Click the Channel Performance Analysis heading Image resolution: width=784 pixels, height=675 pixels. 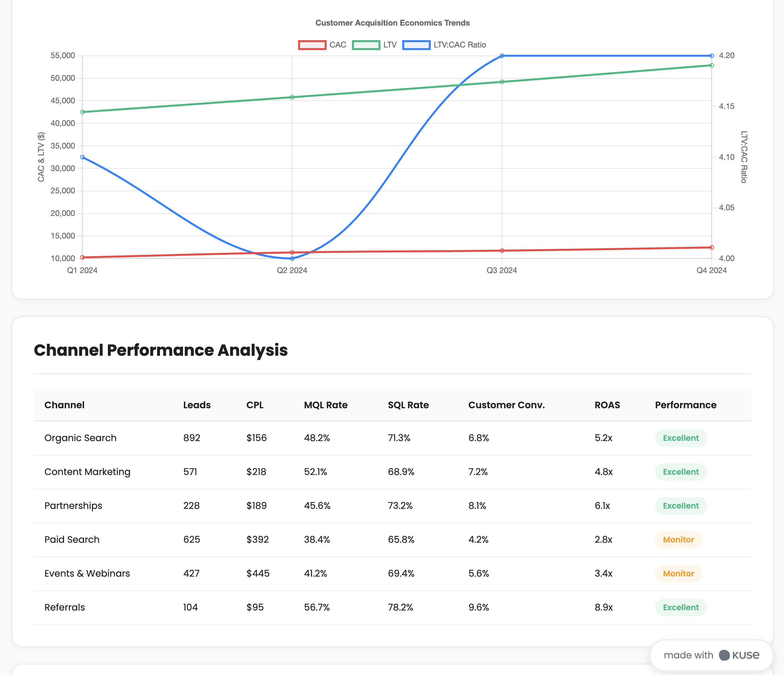point(160,350)
